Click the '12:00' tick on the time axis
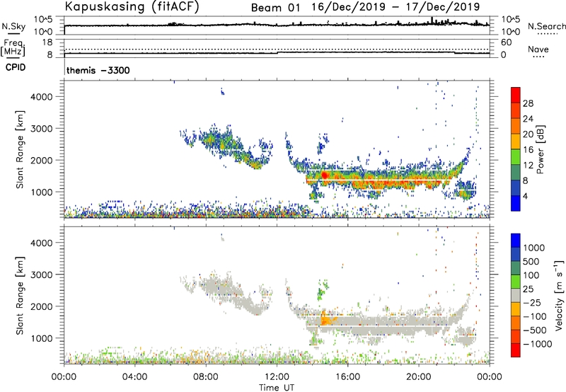The height and width of the screenshot is (392, 566). 277,377
